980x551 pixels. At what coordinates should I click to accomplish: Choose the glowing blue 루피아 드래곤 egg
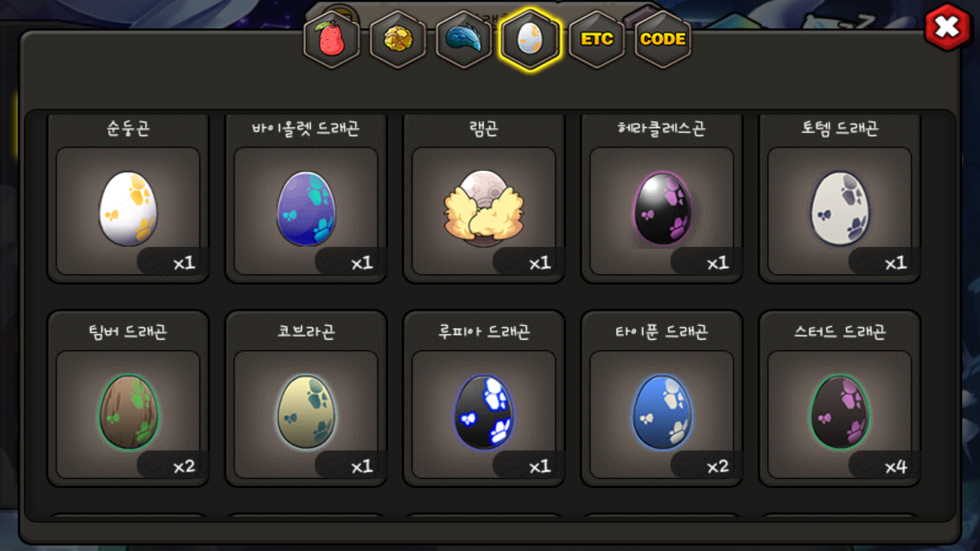483,412
